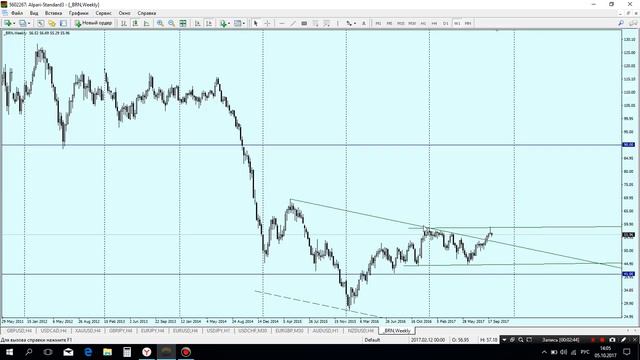Image resolution: width=640 pixels, height=360 pixels.
Task: Expand the indicators dropdown arrow
Action: tap(229, 24)
